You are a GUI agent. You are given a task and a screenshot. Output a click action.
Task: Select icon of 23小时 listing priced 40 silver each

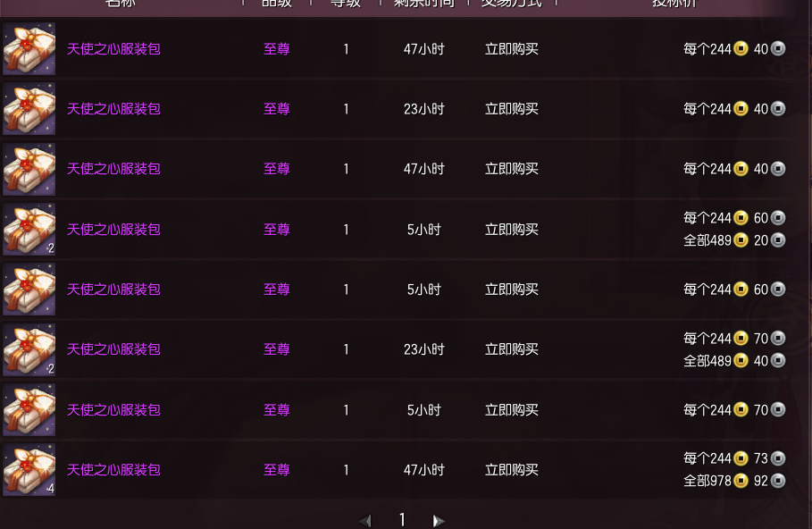[x=29, y=109]
